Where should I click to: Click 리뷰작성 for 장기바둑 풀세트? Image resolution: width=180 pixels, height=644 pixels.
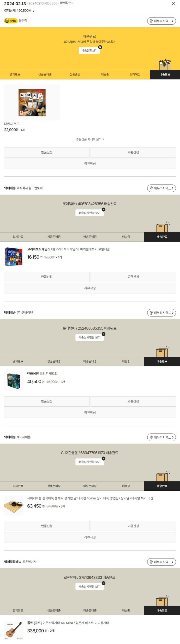[90, 537]
